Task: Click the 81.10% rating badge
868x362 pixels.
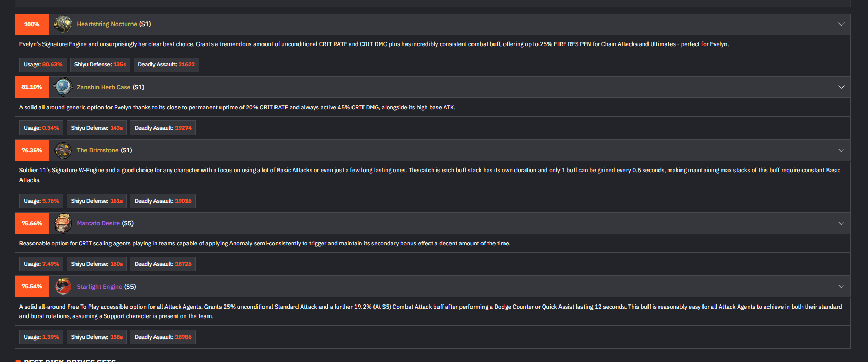Action: pyautogui.click(x=31, y=87)
